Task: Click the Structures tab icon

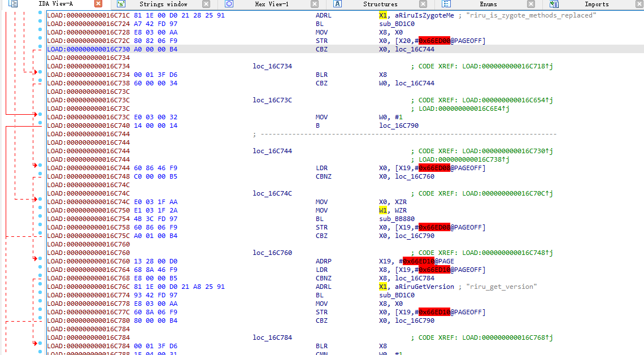Action: click(337, 4)
